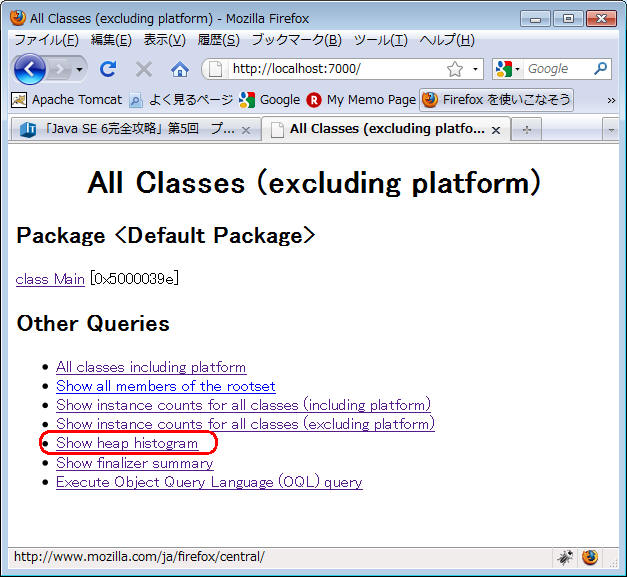Open the new tab button
The width and height of the screenshot is (627, 577).
point(526,130)
